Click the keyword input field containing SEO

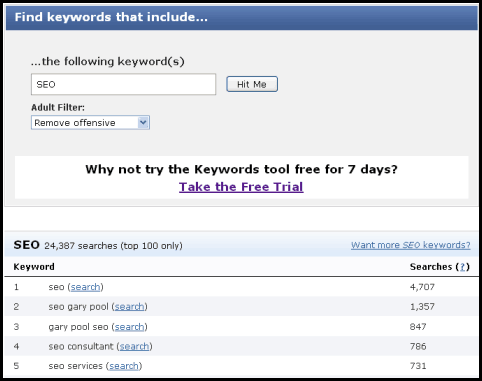[123, 84]
